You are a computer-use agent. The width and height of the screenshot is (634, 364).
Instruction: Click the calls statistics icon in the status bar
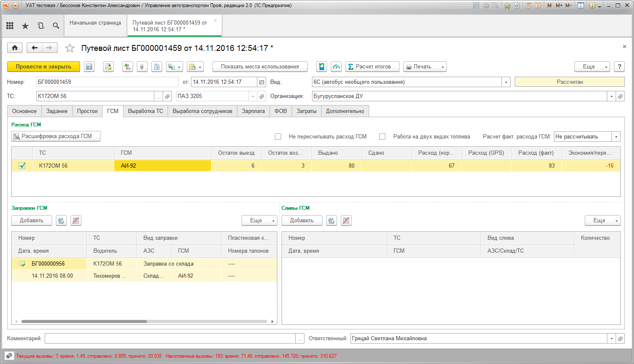point(9,356)
